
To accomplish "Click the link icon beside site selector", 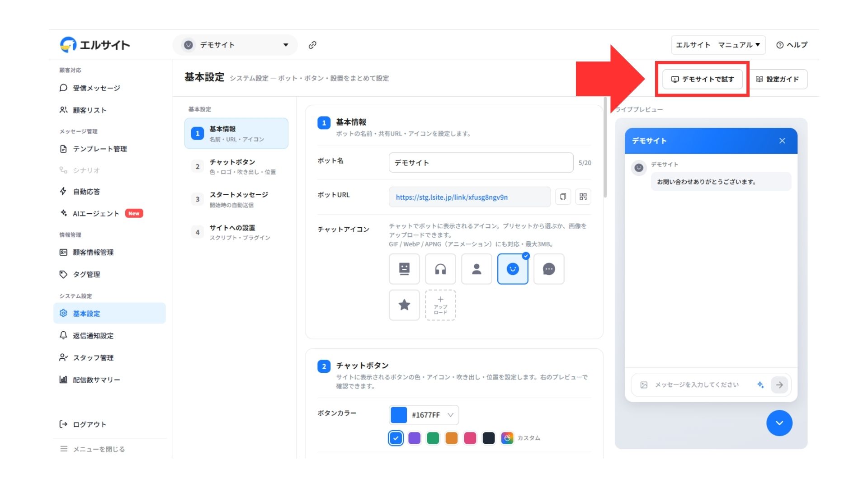I will (x=312, y=45).
